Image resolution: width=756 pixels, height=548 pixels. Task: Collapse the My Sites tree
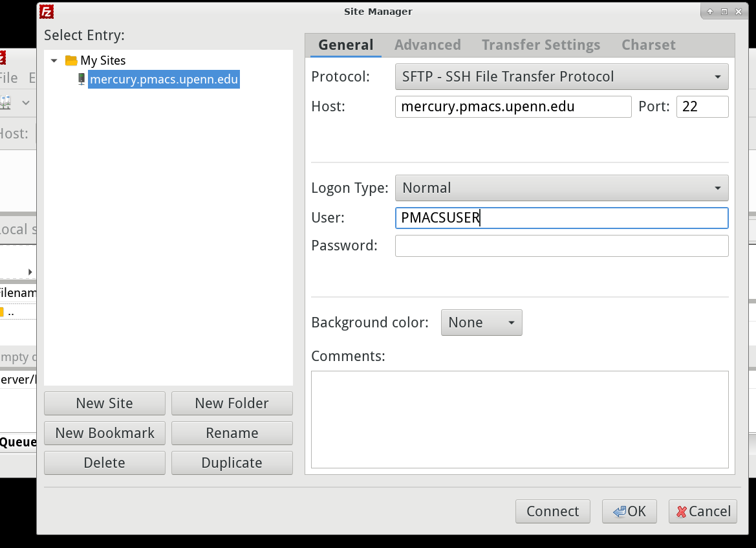click(x=54, y=60)
